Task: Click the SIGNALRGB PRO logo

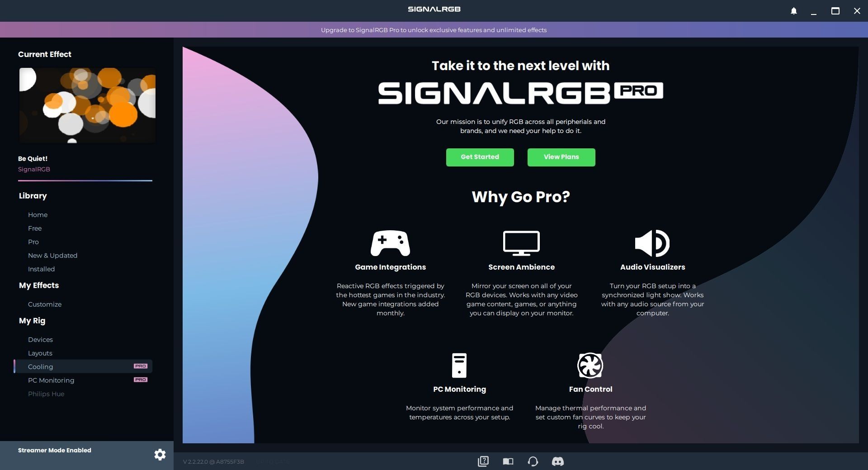Action: click(x=520, y=93)
